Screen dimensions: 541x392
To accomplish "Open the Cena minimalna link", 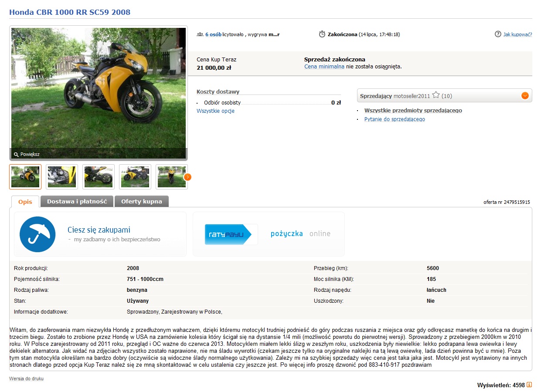I will tap(324, 67).
